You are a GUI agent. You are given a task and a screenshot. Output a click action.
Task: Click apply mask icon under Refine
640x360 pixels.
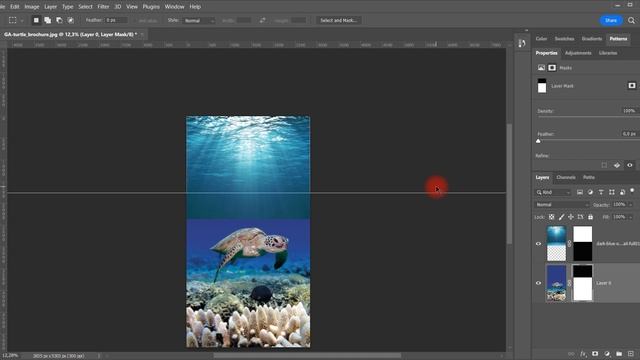(617, 165)
